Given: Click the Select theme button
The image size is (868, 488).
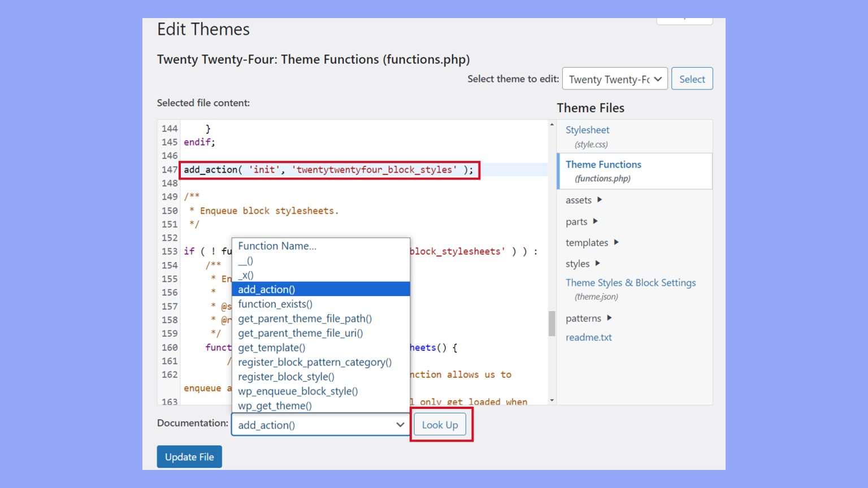Looking at the screenshot, I should (x=692, y=79).
